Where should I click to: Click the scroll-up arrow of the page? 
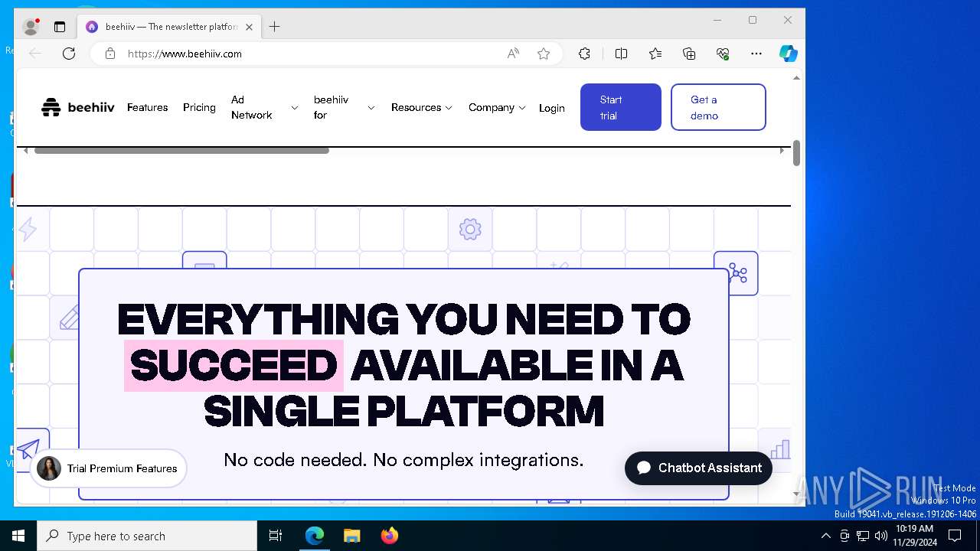796,78
